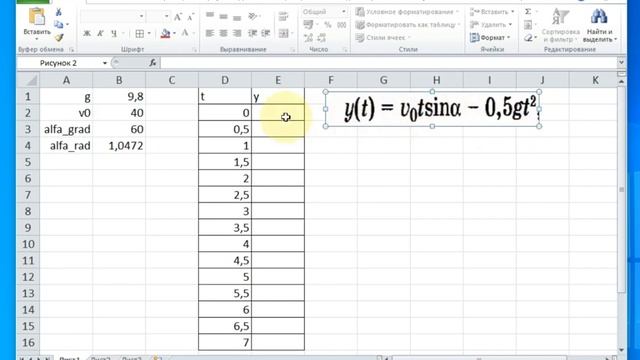This screenshot has width=640, height=360.
Task: Open Условное форматирование (Conditional Formatting)
Action: [x=407, y=12]
